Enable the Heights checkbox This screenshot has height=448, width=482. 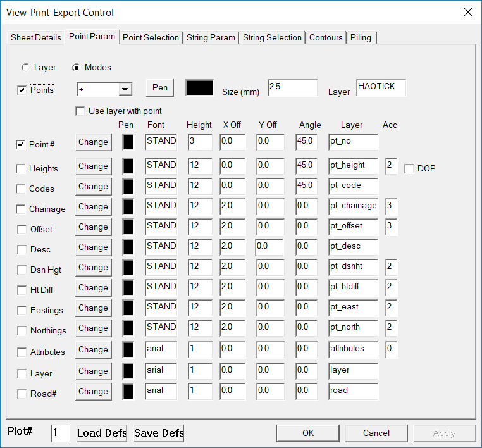pyautogui.click(x=22, y=168)
